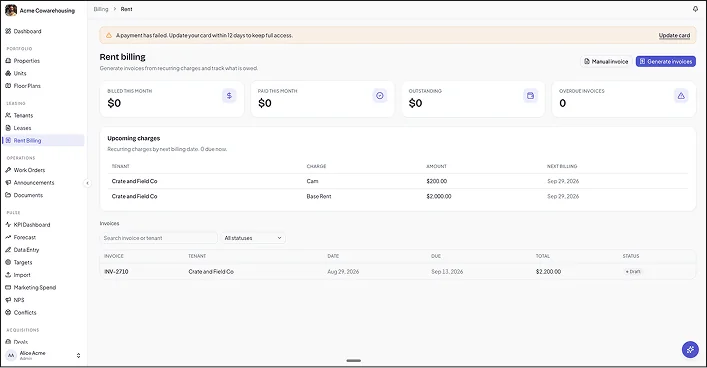The height and width of the screenshot is (368, 707).
Task: Open Units in the sidebar
Action: 43,74
